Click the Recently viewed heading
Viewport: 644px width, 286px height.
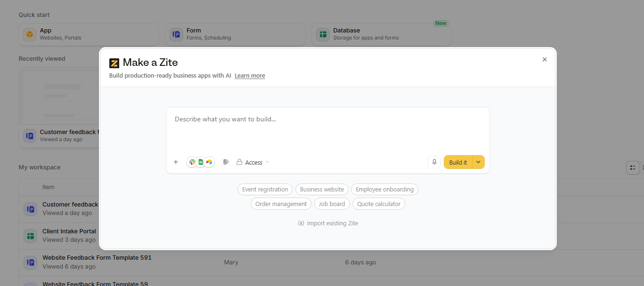pos(42,58)
